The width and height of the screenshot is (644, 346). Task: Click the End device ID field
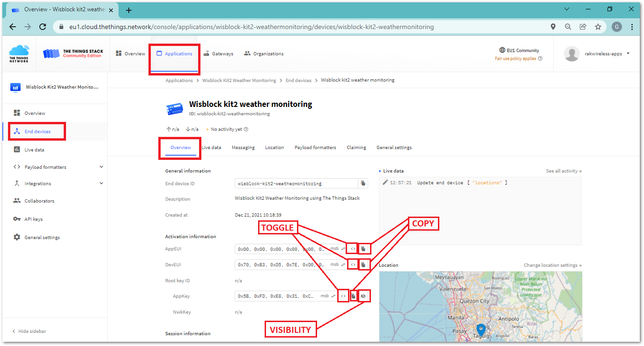click(296, 183)
